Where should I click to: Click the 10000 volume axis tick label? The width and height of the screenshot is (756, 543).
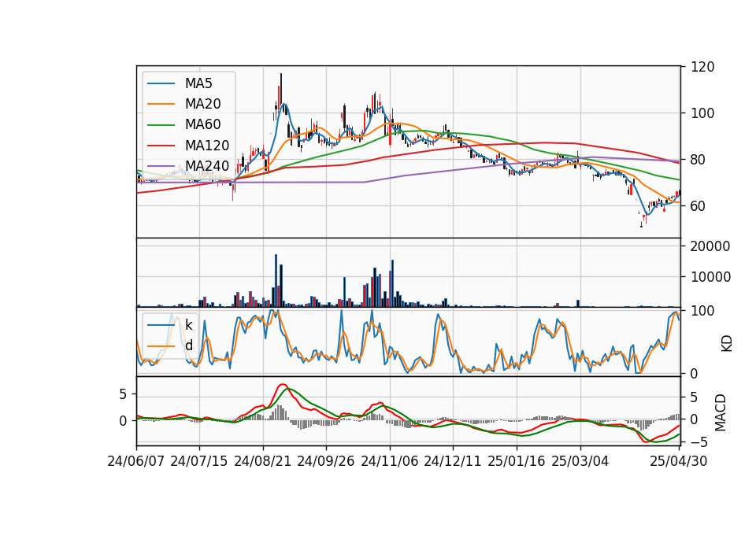click(710, 277)
